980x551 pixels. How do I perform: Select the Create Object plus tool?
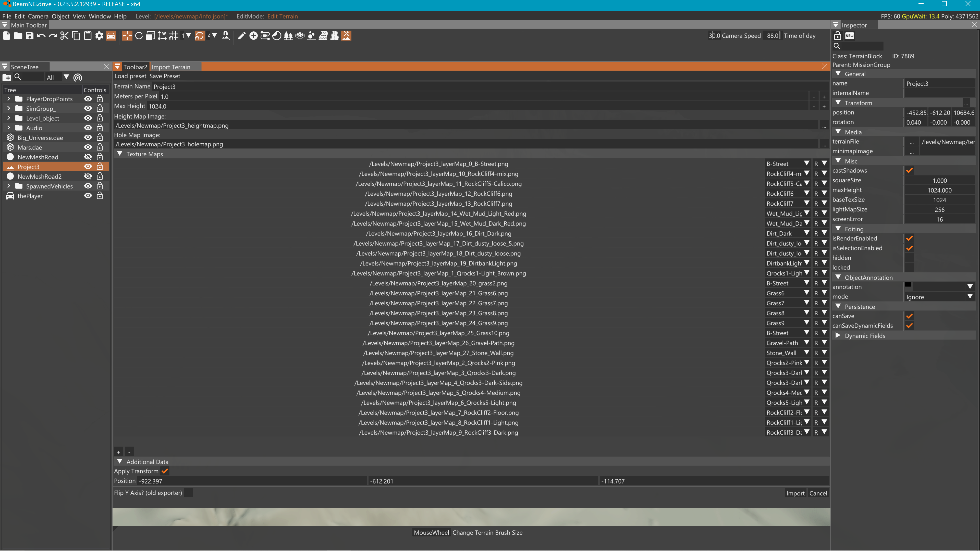tap(253, 36)
